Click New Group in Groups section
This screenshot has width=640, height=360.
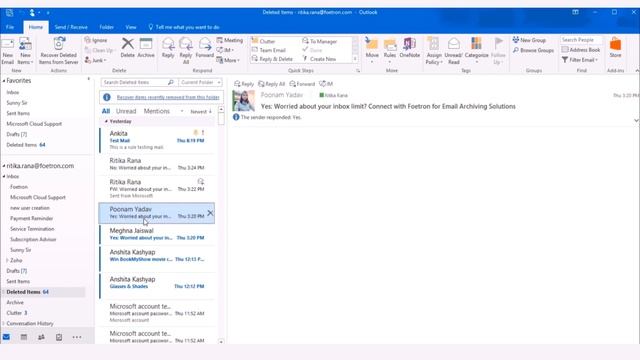tap(529, 40)
